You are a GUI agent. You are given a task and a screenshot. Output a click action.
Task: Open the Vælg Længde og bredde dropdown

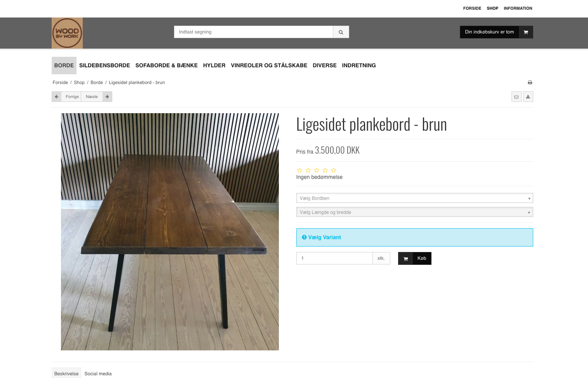coord(414,212)
